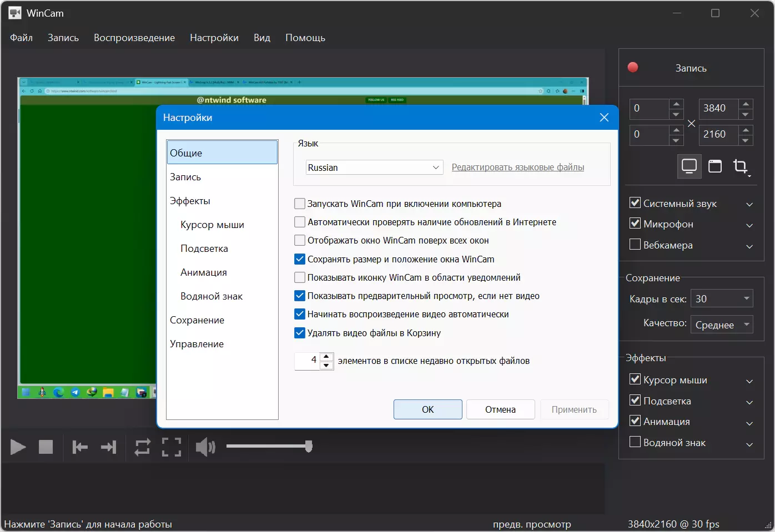Viewport: 775px width, 532px height.
Task: Decrease the recent files count stepper
Action: [326, 366]
